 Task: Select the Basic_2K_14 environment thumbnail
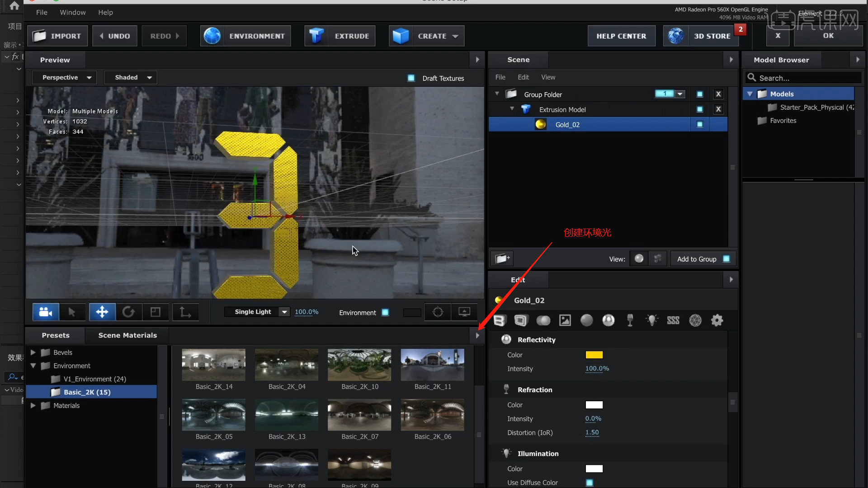213,365
